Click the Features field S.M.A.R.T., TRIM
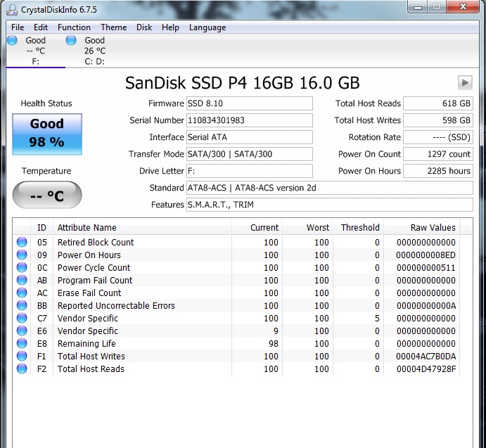 pos(330,205)
